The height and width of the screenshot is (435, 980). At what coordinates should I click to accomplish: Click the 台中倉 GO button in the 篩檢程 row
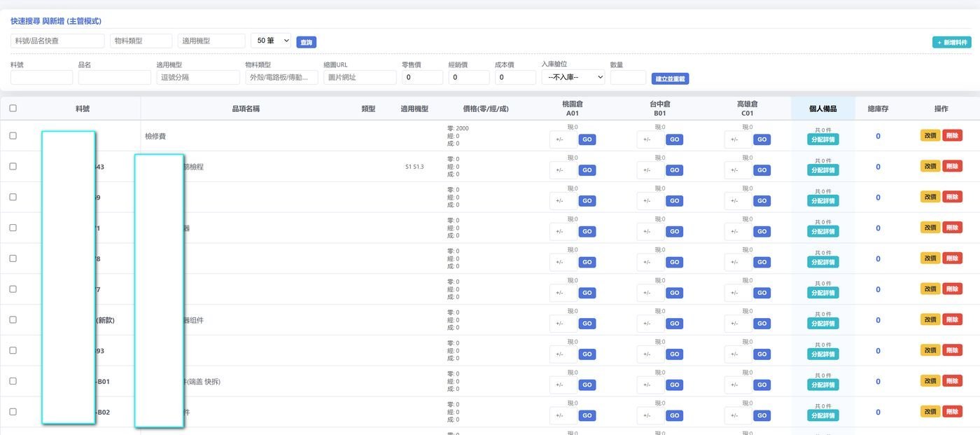click(x=674, y=170)
